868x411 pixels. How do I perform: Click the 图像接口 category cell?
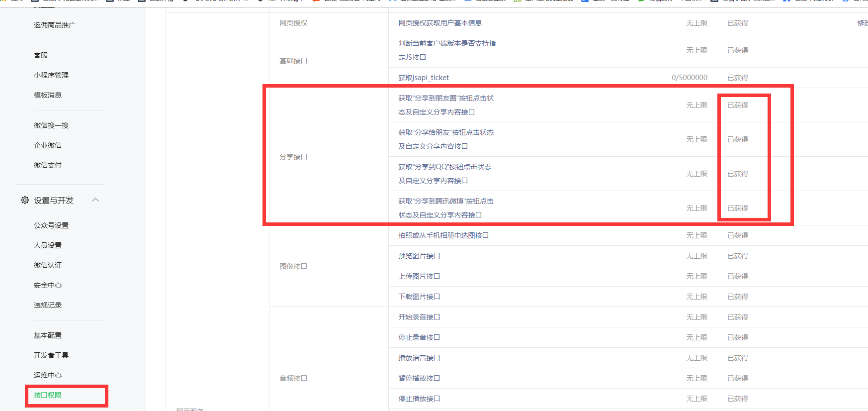coord(293,266)
